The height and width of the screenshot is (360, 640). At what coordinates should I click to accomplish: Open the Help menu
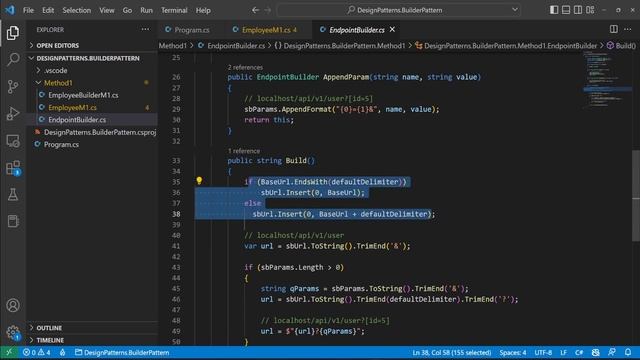point(203,10)
